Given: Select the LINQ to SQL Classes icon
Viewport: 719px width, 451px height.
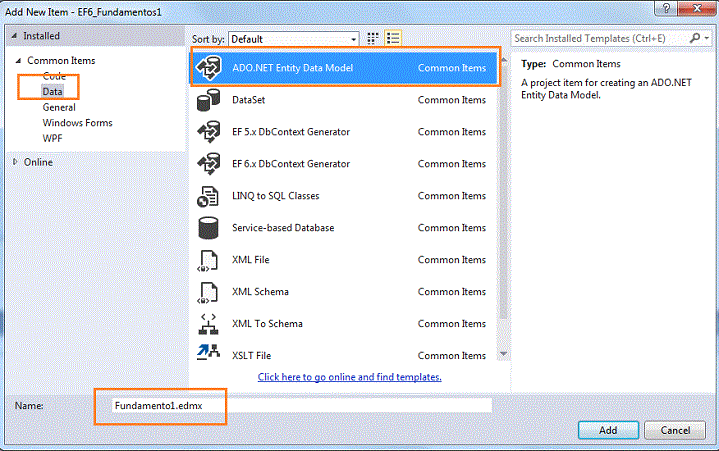Looking at the screenshot, I should [x=208, y=196].
